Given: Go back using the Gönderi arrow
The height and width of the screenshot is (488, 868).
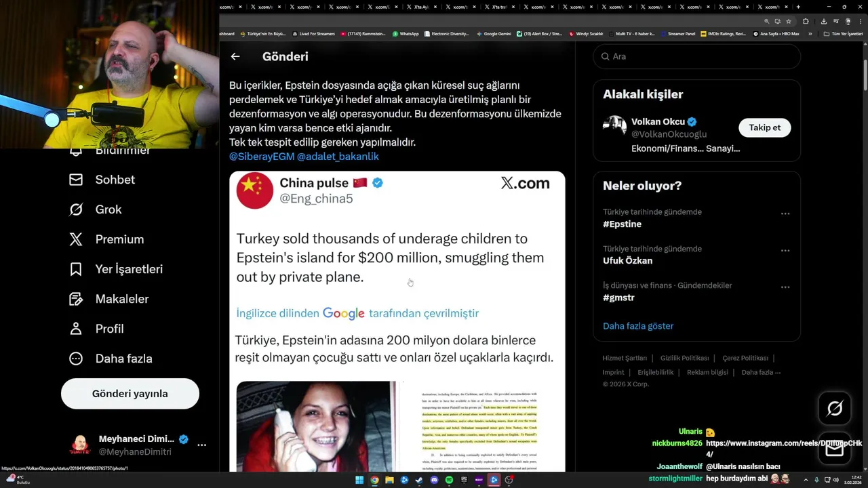Looking at the screenshot, I should [x=235, y=57].
